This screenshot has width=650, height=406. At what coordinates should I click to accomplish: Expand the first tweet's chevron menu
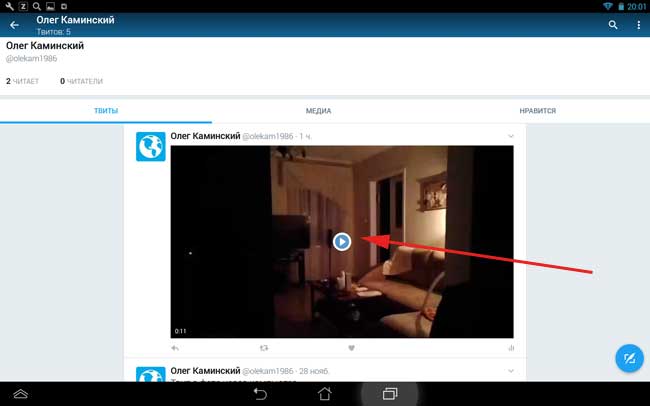point(510,135)
